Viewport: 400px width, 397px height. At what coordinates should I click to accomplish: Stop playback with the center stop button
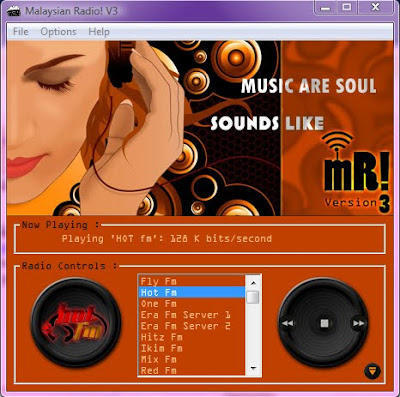[325, 323]
